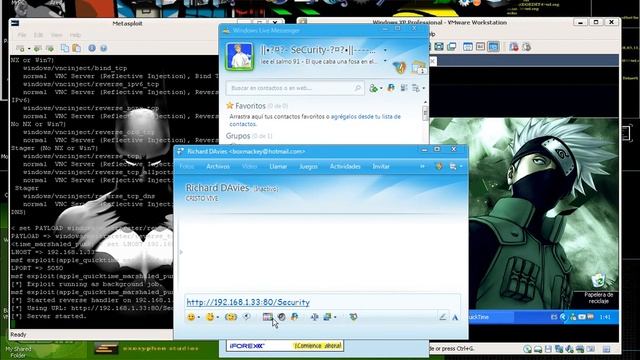Open the Archivos menu in the chat window
This screenshot has height=360, width=640.
pos(218,166)
